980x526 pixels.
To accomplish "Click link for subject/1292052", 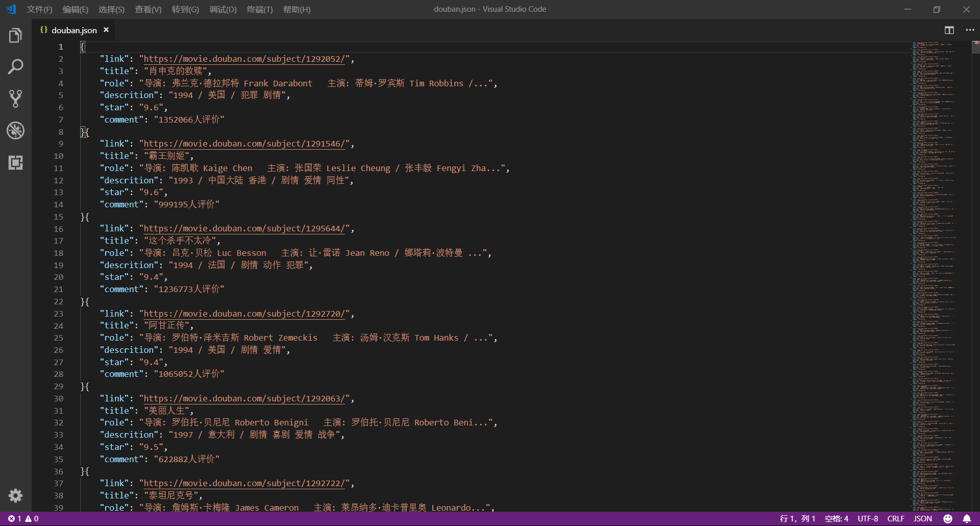I will click(x=244, y=59).
